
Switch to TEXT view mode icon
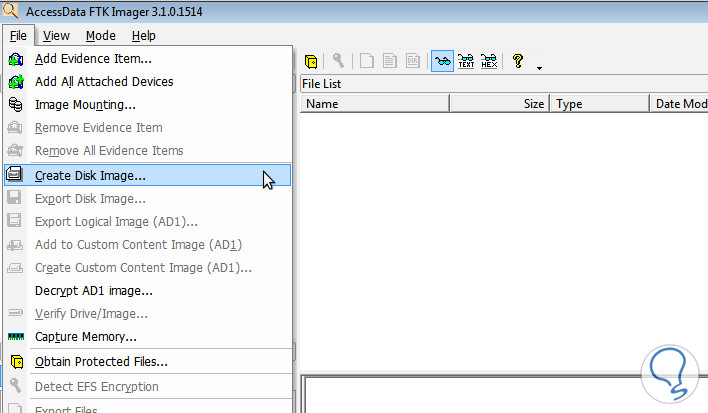466,60
